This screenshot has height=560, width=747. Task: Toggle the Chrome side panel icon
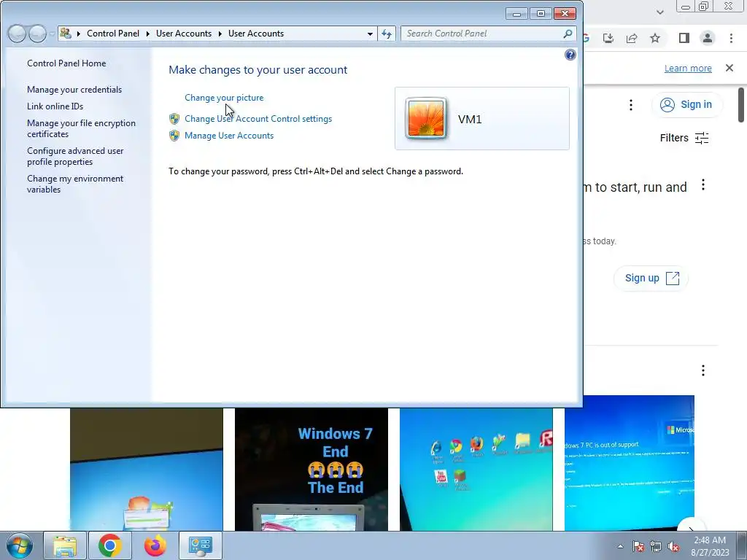[684, 38]
